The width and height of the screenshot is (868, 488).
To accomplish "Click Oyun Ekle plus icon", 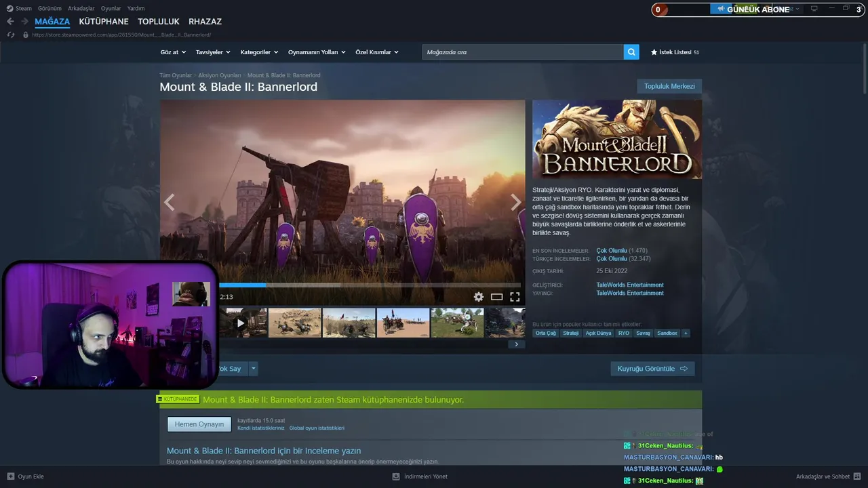I will [x=10, y=476].
